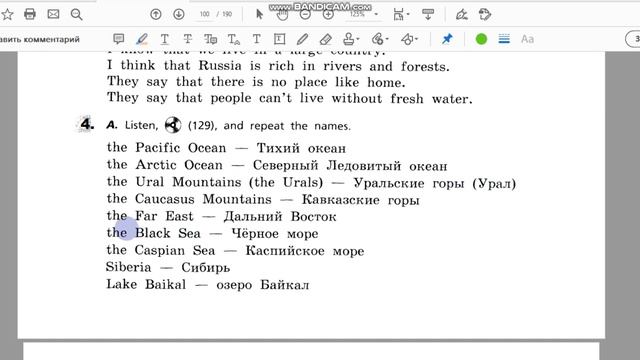Choose the selection arrow tool
640x360 pixels.
[x=259, y=14]
